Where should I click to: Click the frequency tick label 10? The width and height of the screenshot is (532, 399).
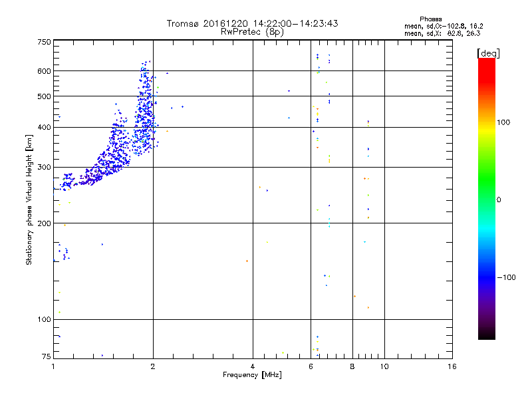point(384,366)
